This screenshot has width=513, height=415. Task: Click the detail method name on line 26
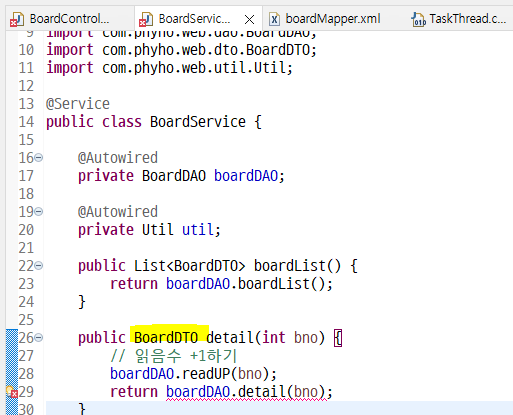[x=230, y=338]
